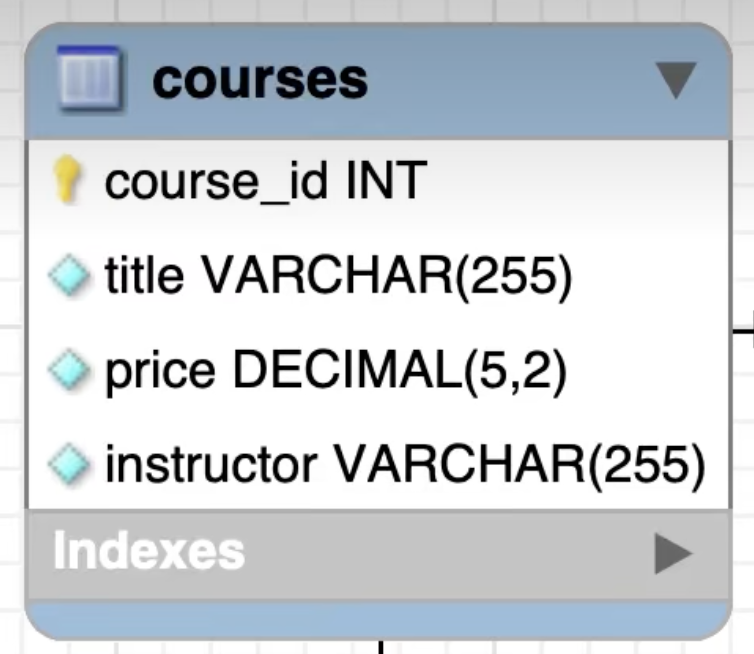The width and height of the screenshot is (754, 654).
Task: Select the course_id INT column
Action: click(x=266, y=182)
